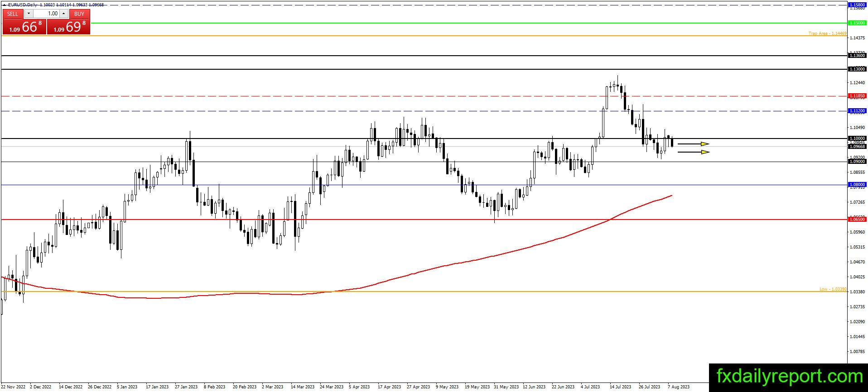The height and width of the screenshot is (392, 868).
Task: Open the fxdailyreport.com watermark link
Action: (x=789, y=377)
